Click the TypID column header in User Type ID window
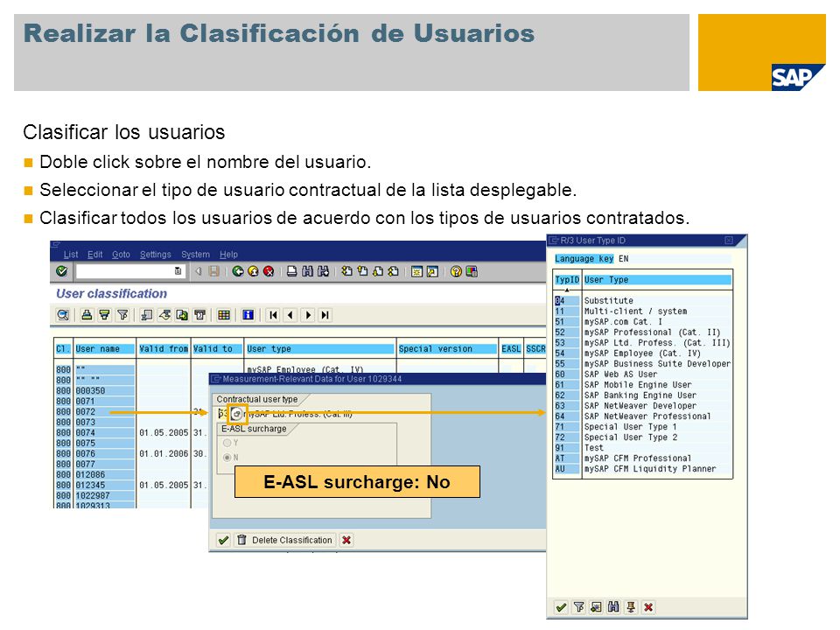This screenshot has height=630, width=840. (x=567, y=280)
